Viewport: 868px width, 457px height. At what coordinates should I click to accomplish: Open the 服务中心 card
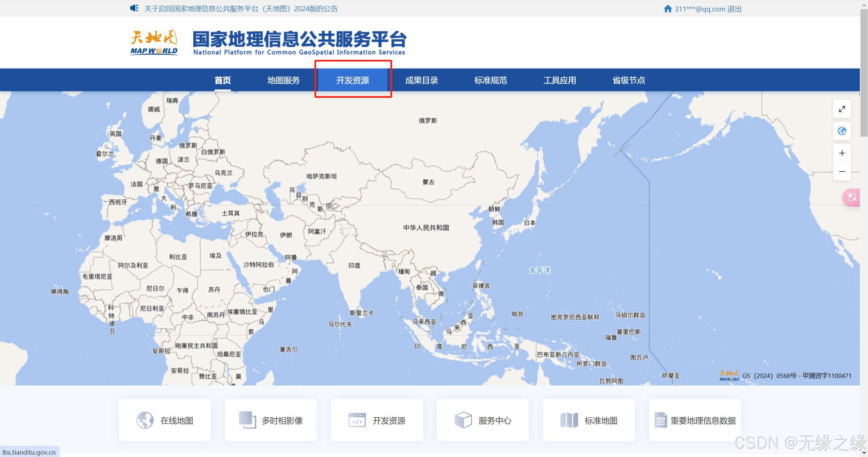coord(482,420)
